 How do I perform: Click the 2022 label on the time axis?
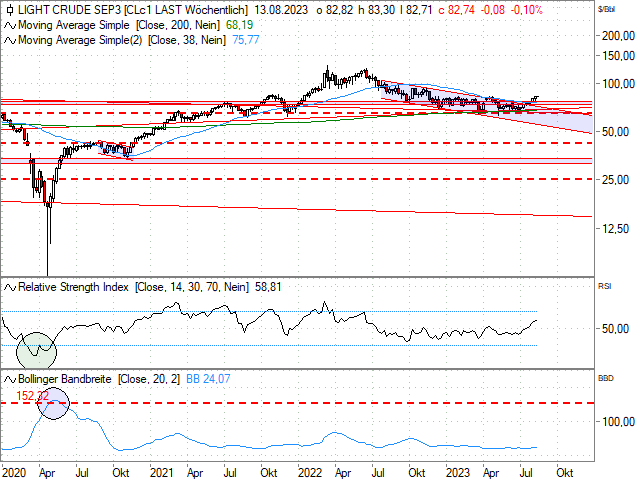(310, 473)
